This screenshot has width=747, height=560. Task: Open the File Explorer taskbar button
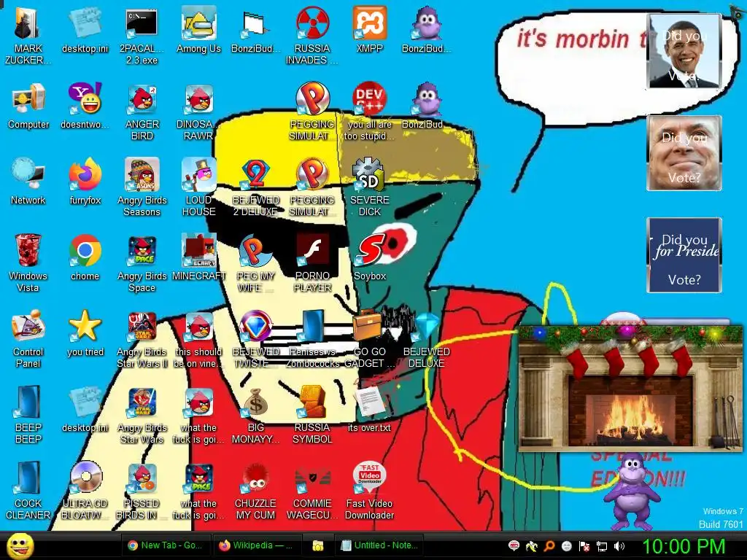(317, 545)
